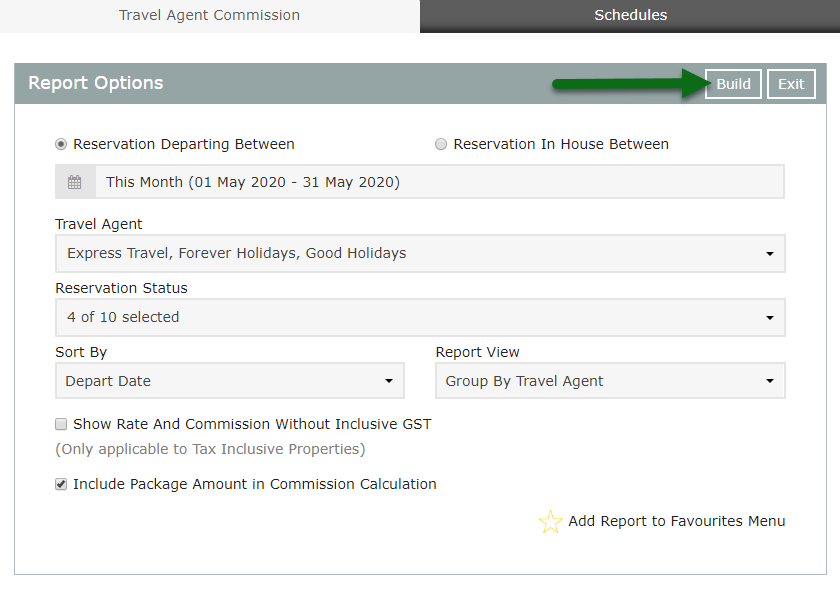Expand the Reservation Status '4 of 10 selected' list
Viewport: 840px width, 591px height.
click(x=420, y=318)
